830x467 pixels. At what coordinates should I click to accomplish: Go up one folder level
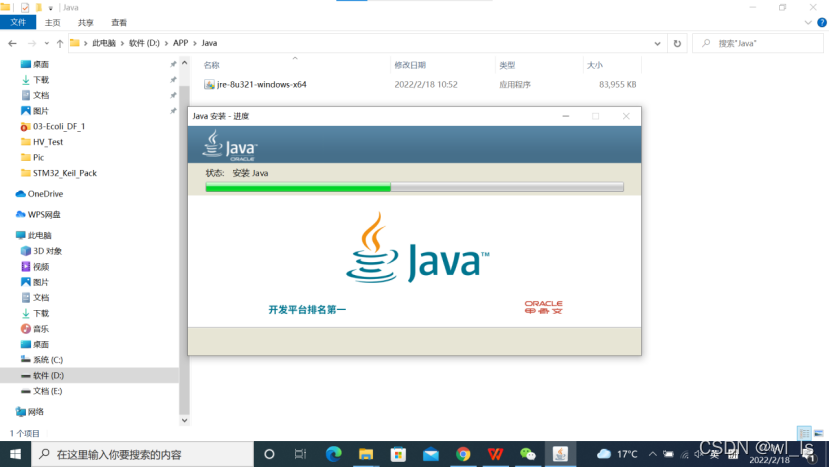coord(60,43)
